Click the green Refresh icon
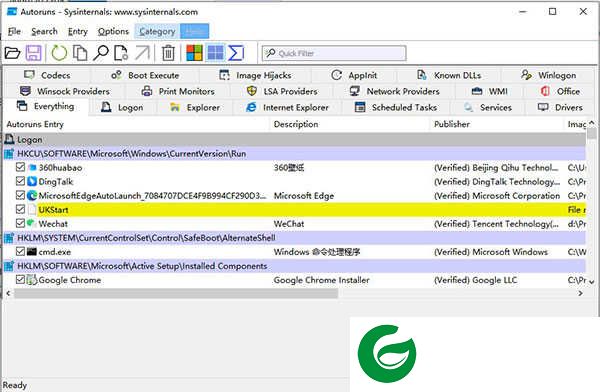 pyautogui.click(x=59, y=53)
